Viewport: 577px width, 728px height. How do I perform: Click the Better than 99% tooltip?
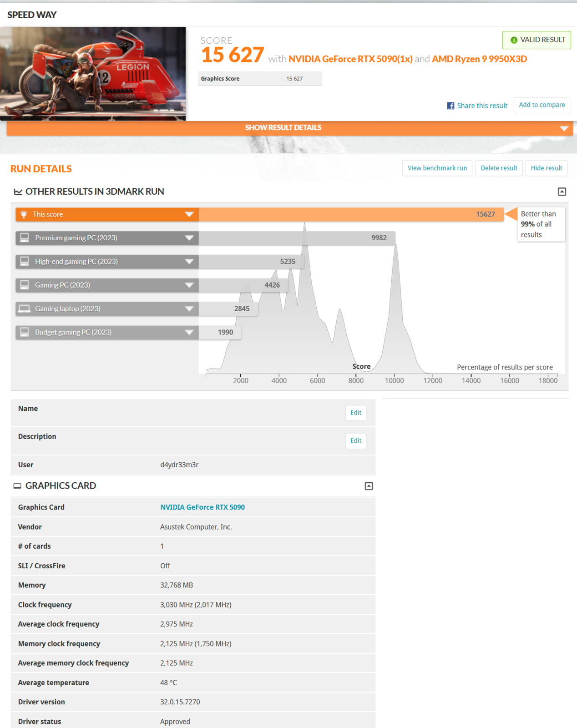coord(541,224)
